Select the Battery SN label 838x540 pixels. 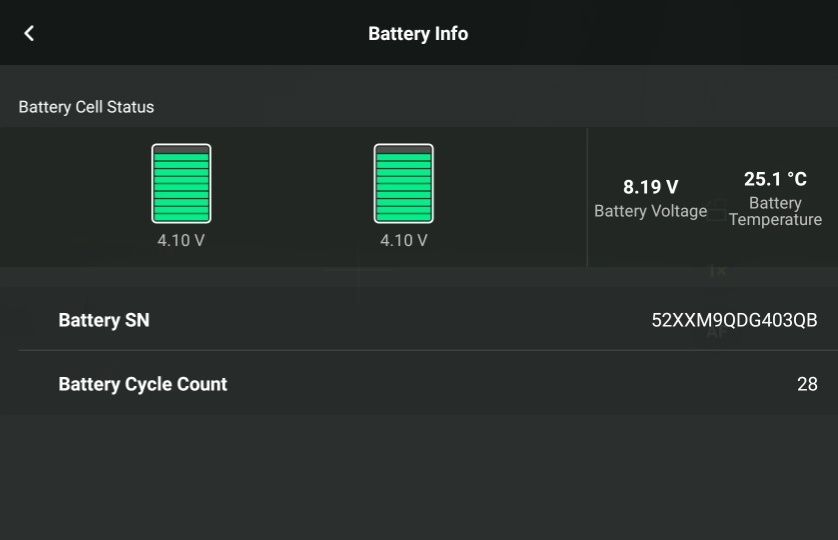[x=104, y=320]
